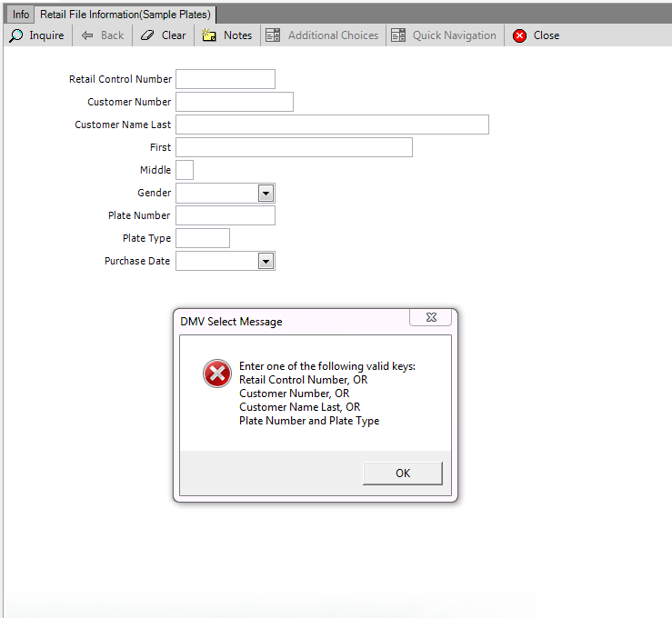This screenshot has width=672, height=618.
Task: Select the Retail File Information tab
Action: tap(125, 15)
